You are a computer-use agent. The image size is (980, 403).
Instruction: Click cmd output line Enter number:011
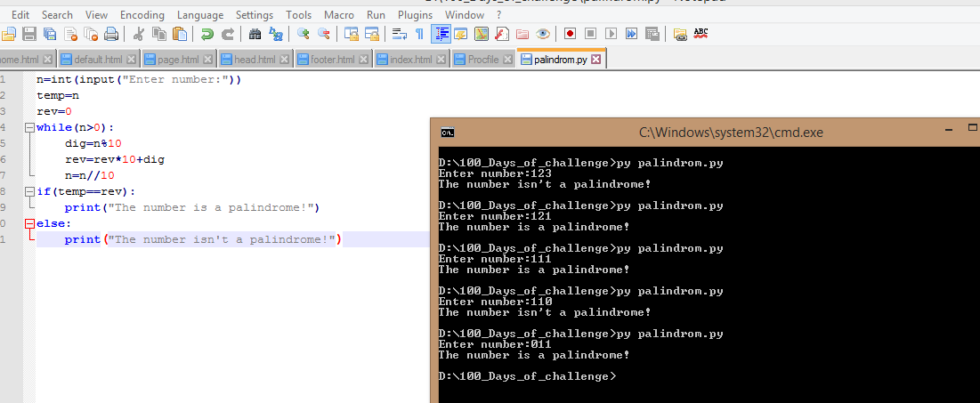(x=495, y=343)
